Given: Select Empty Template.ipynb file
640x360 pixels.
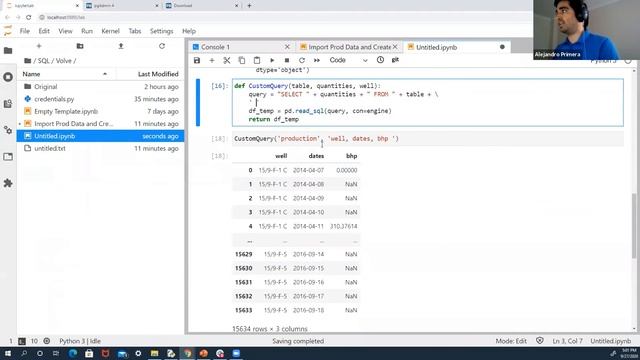Looking at the screenshot, I should coord(100,111).
